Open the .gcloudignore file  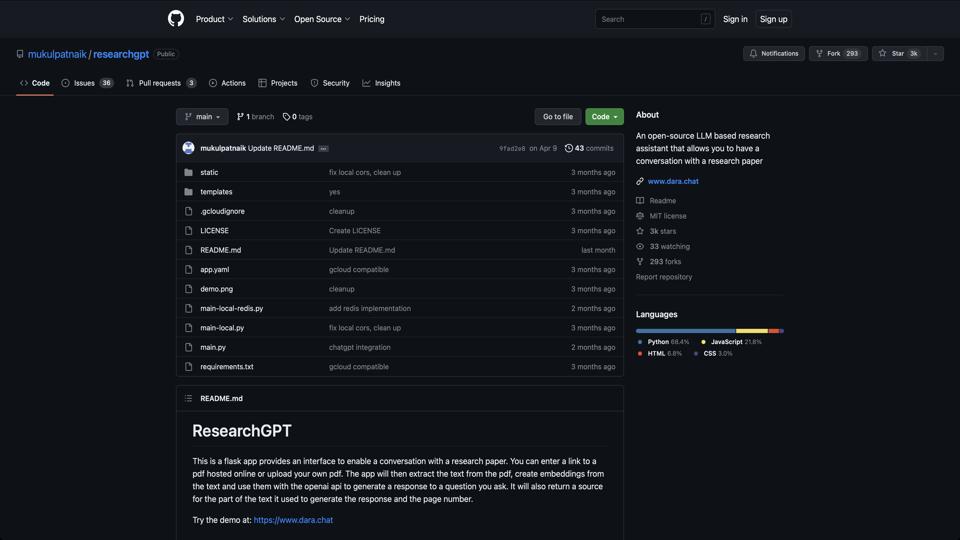point(222,211)
